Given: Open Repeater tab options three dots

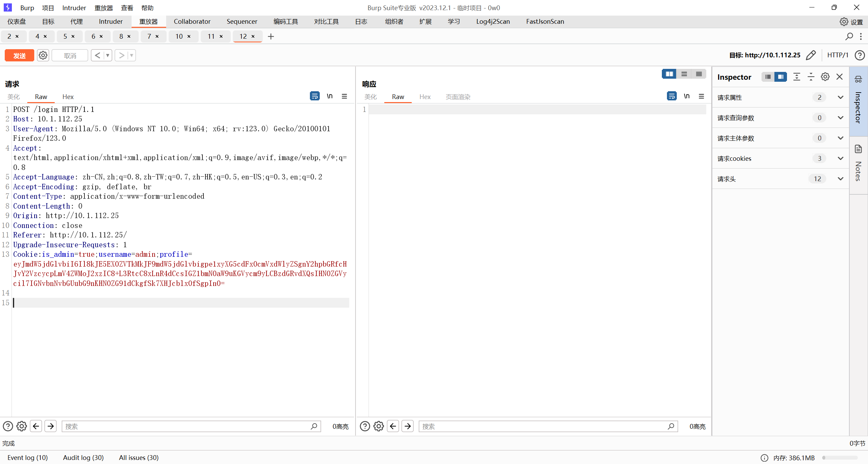Looking at the screenshot, I should pyautogui.click(x=861, y=36).
